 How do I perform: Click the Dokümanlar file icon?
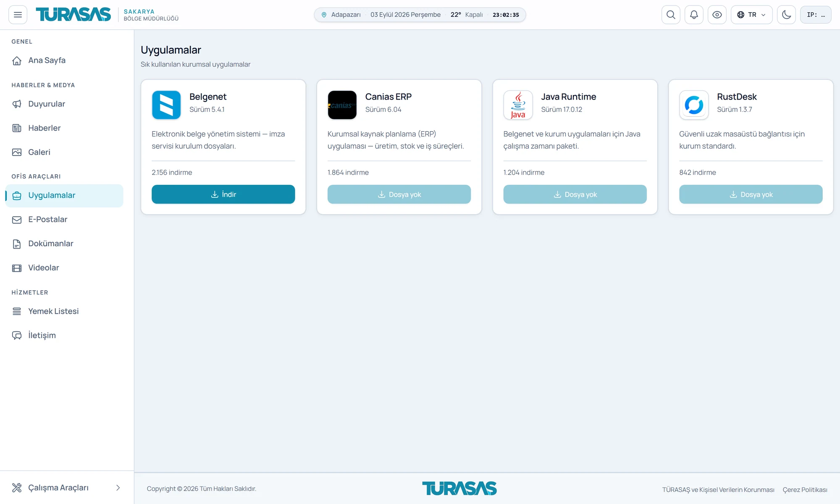coord(17,244)
